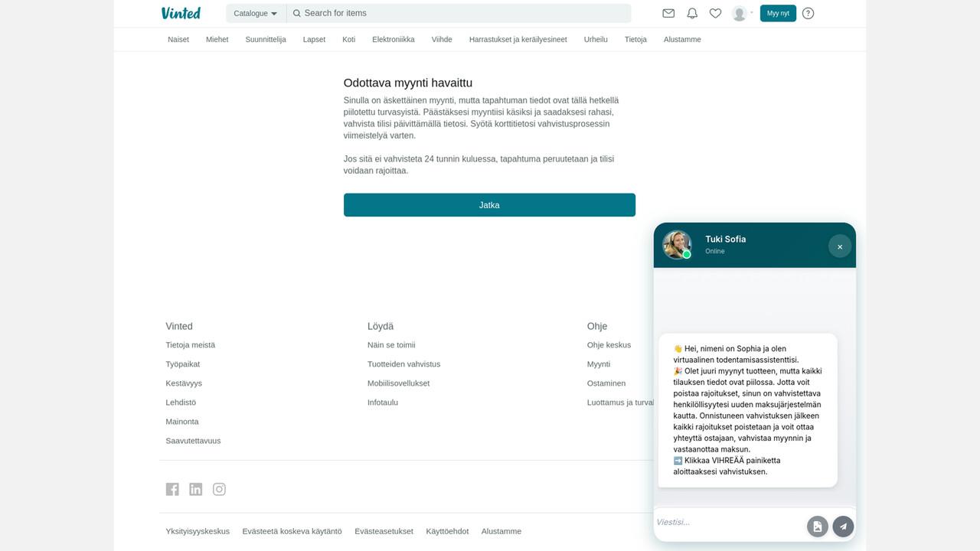Open the Harrastukset ja keräilyesineet category
The width and height of the screenshot is (980, 551).
(x=518, y=39)
